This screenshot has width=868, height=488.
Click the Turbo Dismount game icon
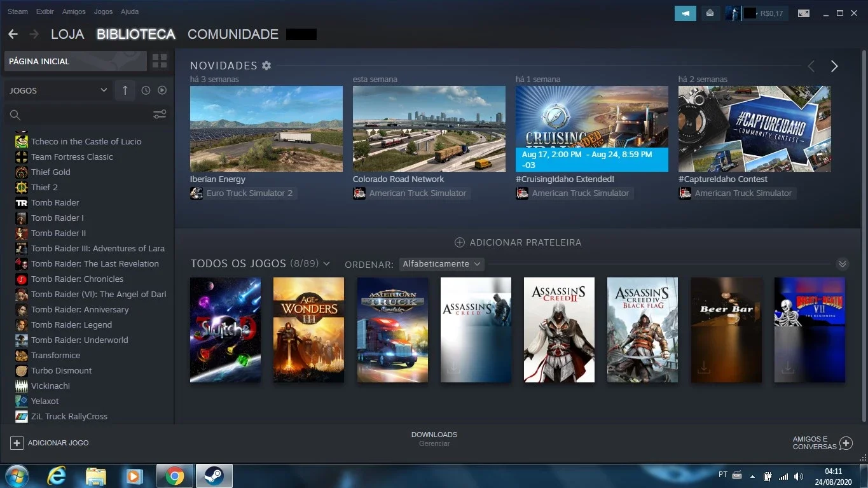point(22,370)
